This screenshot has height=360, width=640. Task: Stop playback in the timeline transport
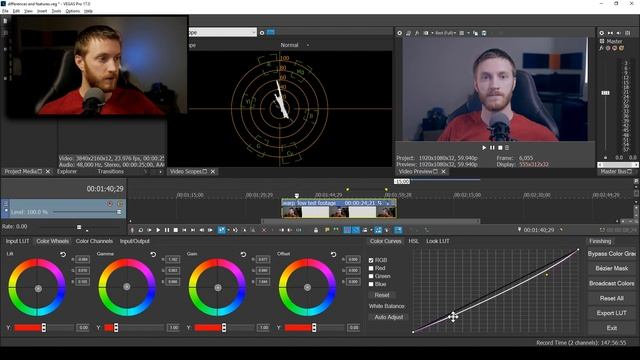click(x=176, y=230)
